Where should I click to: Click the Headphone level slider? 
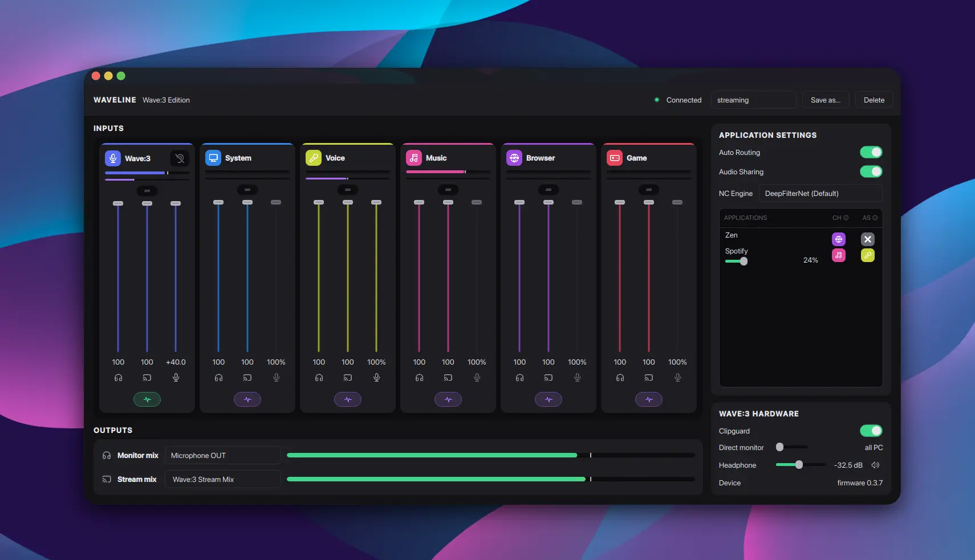tap(801, 465)
